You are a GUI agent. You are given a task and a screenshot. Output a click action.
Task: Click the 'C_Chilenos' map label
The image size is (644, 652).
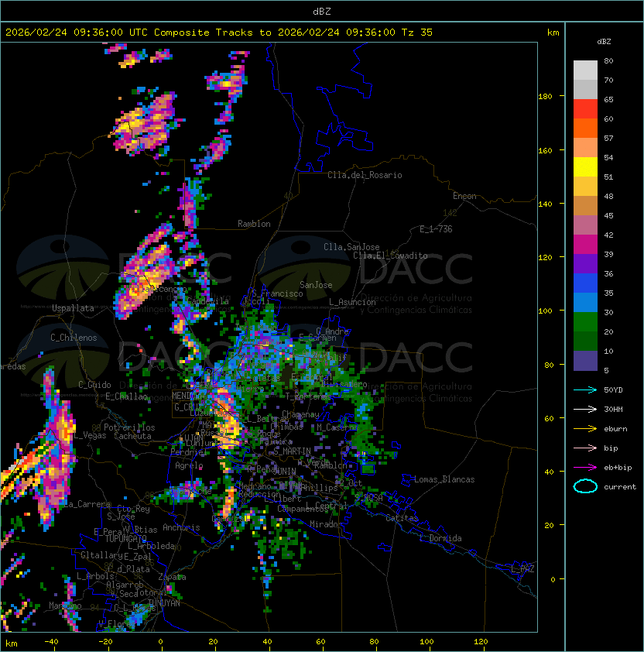[x=74, y=338]
